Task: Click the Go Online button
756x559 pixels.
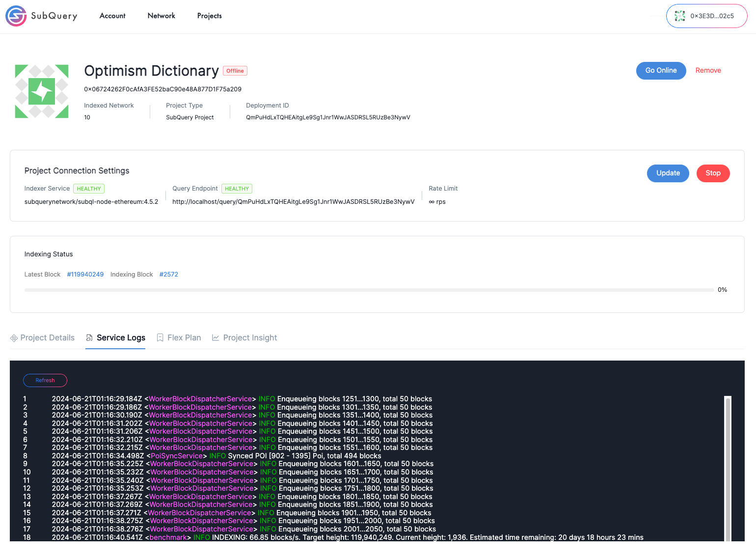Action: [661, 71]
